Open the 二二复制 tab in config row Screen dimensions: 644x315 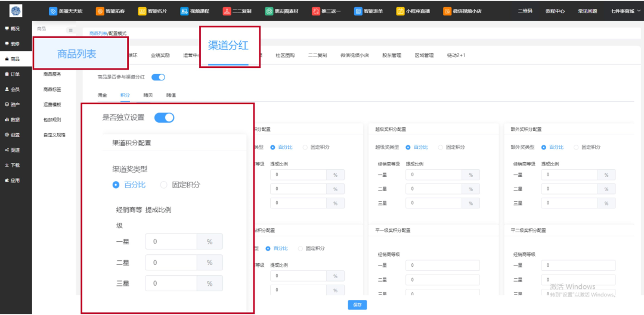coord(317,56)
